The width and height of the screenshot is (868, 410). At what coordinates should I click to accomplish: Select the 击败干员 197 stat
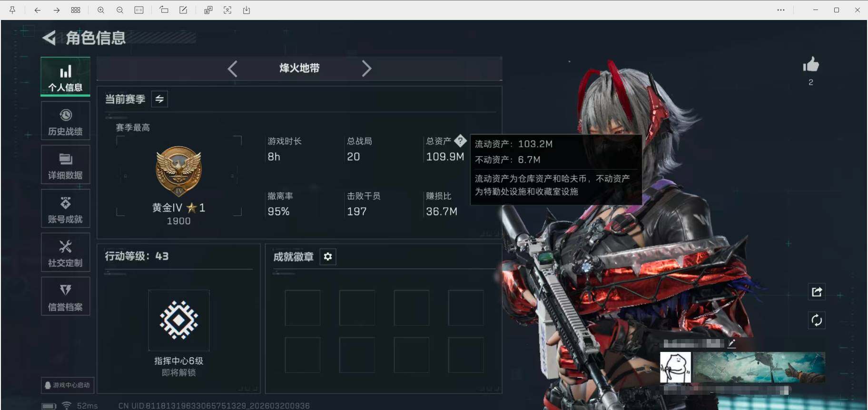[x=364, y=204]
